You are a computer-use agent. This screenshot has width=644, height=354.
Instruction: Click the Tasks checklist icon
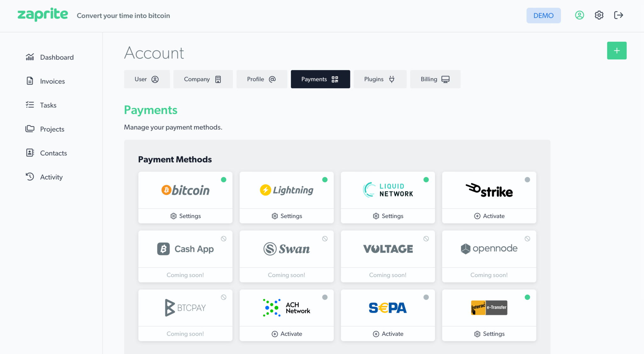tap(30, 105)
